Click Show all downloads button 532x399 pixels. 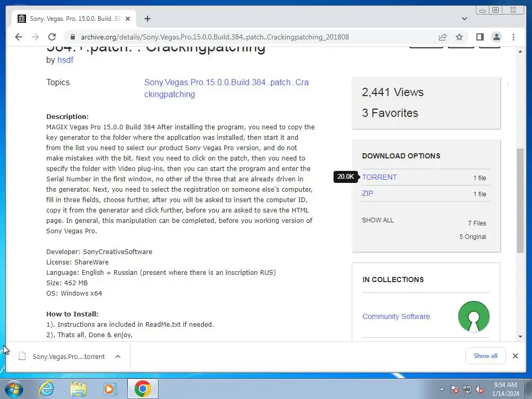pyautogui.click(x=486, y=356)
